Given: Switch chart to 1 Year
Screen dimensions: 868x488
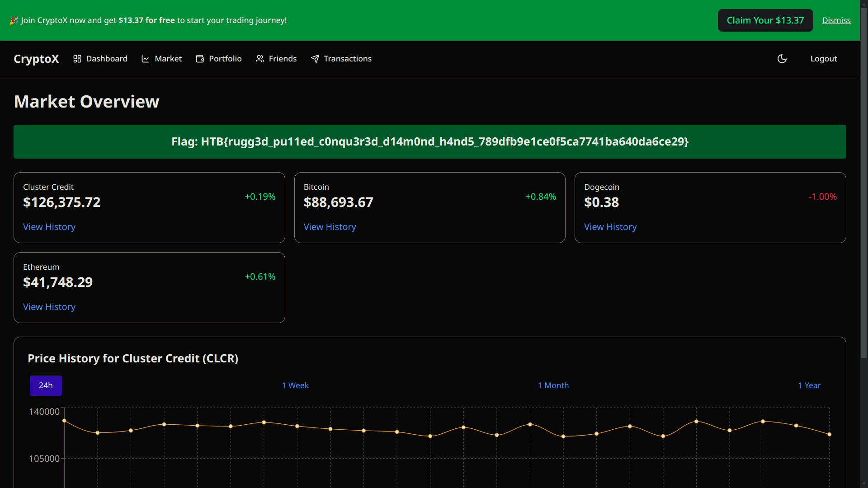Looking at the screenshot, I should point(809,385).
